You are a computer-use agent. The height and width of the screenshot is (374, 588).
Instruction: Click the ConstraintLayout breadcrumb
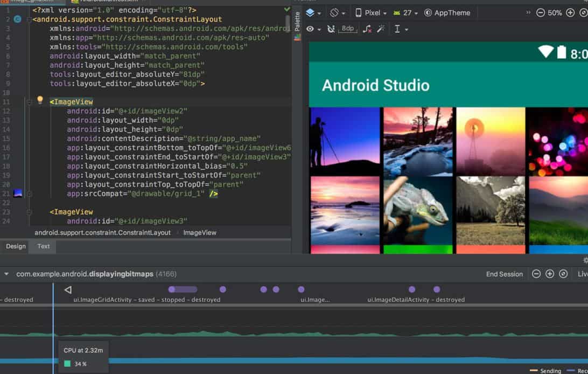tap(102, 233)
